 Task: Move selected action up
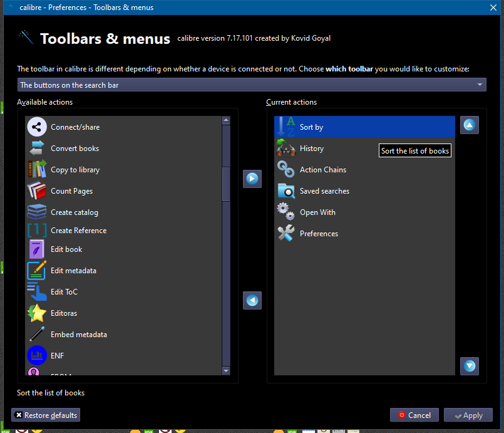[x=470, y=125]
